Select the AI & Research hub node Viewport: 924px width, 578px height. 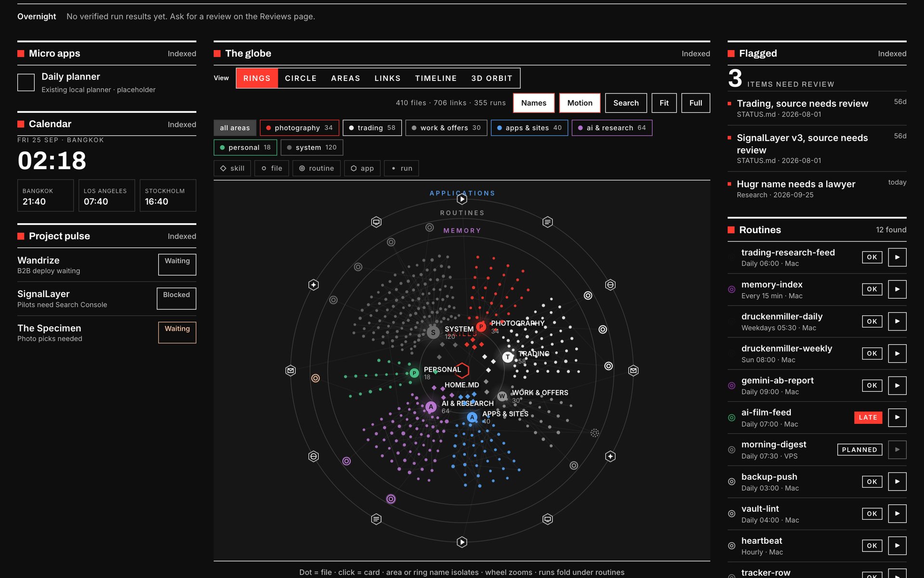pyautogui.click(x=431, y=407)
